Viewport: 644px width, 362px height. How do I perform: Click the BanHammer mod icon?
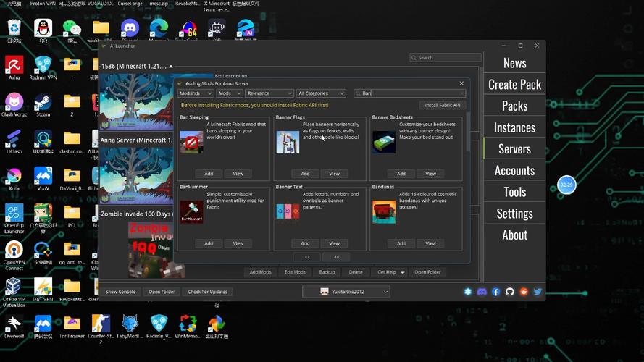pos(191,211)
